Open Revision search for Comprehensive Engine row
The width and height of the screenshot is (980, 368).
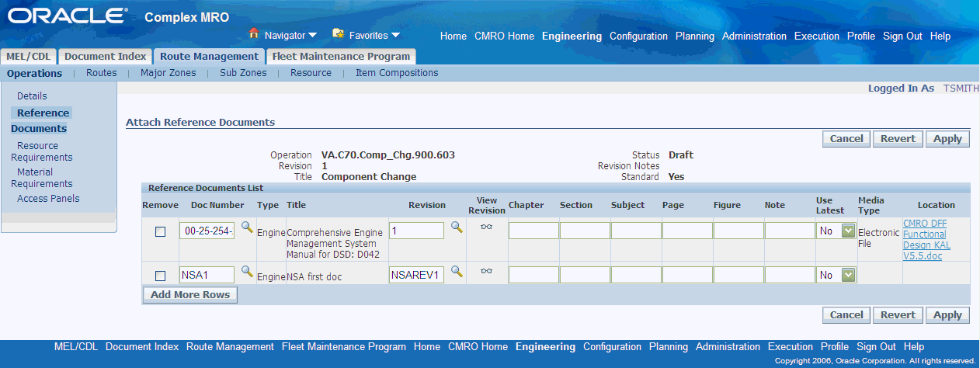click(457, 227)
